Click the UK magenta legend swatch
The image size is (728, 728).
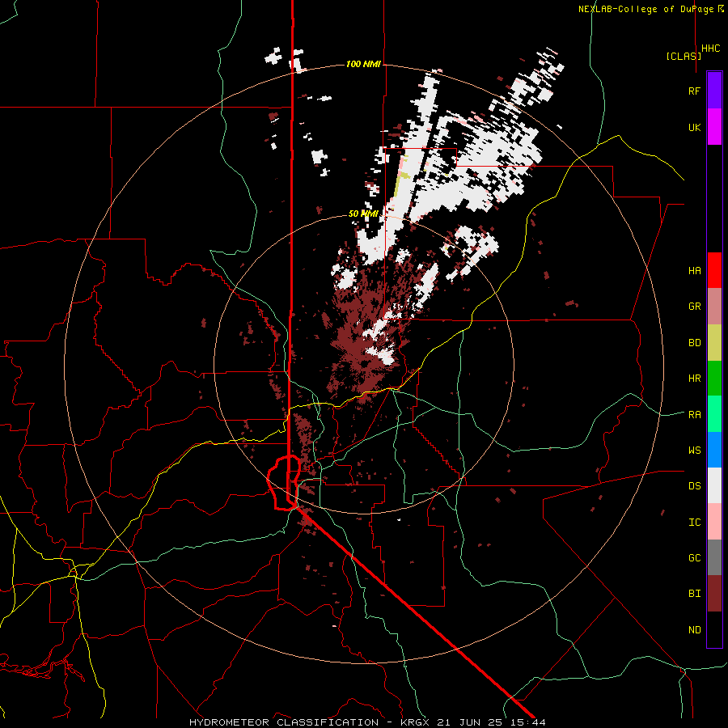tap(714, 127)
